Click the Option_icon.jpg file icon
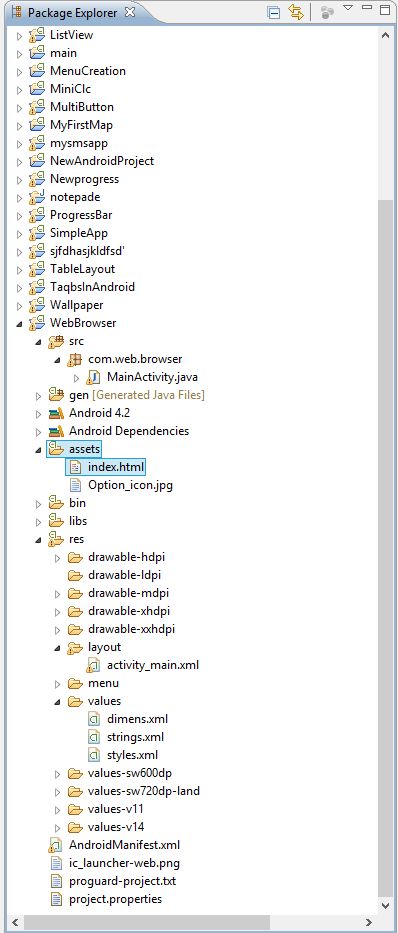The height and width of the screenshot is (933, 398). 76,485
